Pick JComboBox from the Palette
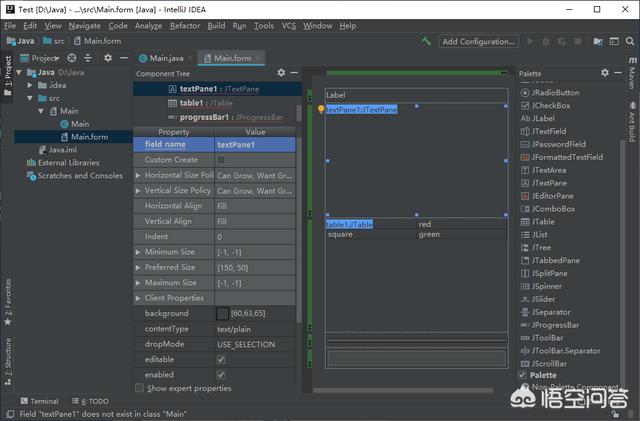 point(548,209)
